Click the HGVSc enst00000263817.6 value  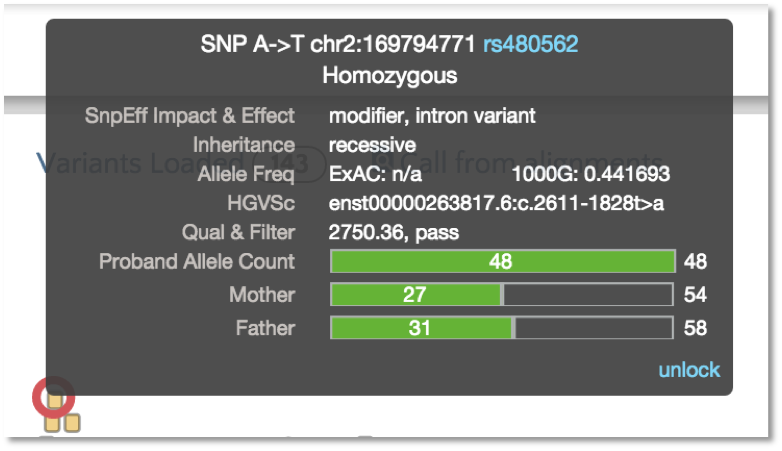pyautogui.click(x=496, y=203)
